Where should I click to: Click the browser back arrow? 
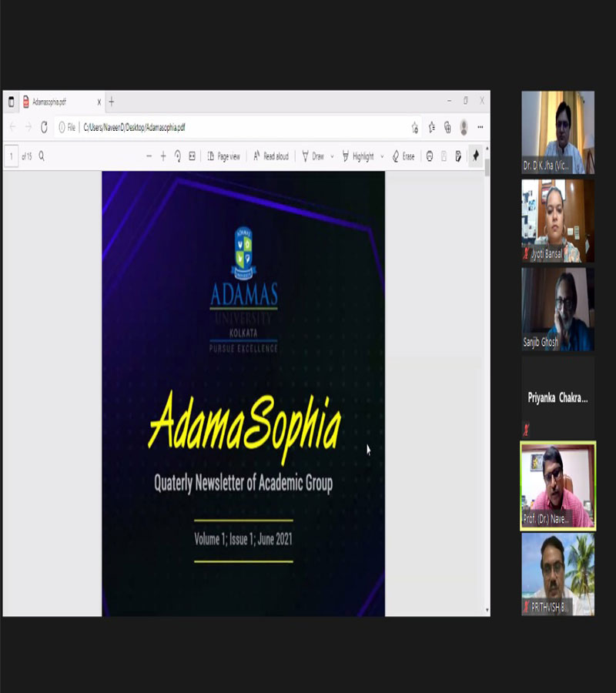pos(12,127)
